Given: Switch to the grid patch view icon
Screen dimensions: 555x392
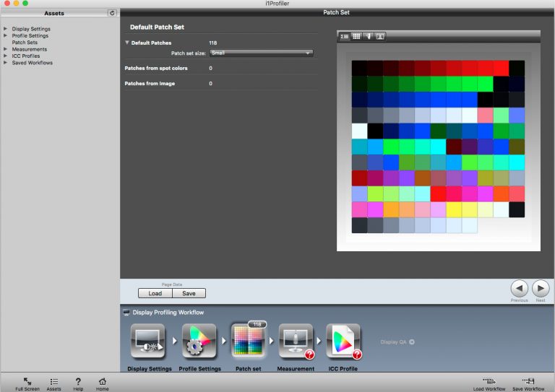Looking at the screenshot, I should (356, 36).
